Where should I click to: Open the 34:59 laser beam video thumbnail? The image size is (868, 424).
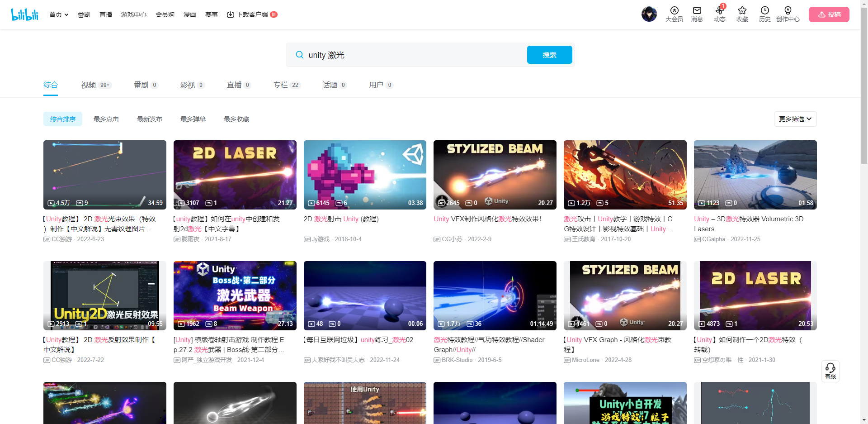click(105, 175)
